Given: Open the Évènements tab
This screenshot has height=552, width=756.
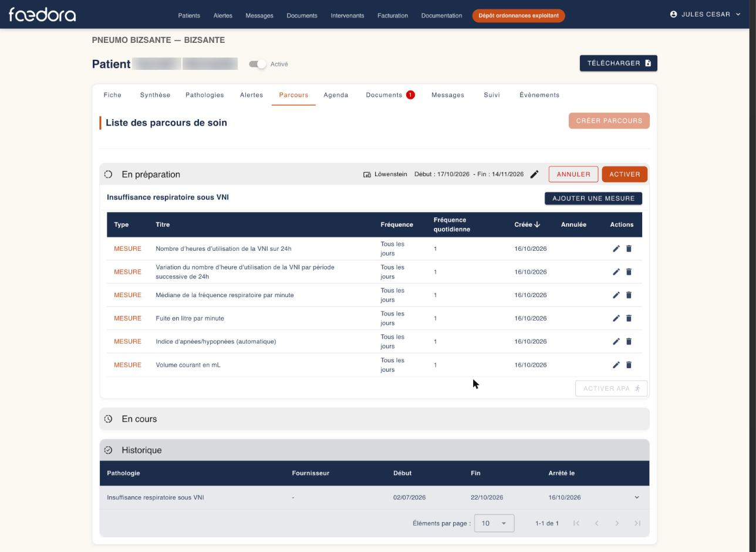Looking at the screenshot, I should [539, 95].
